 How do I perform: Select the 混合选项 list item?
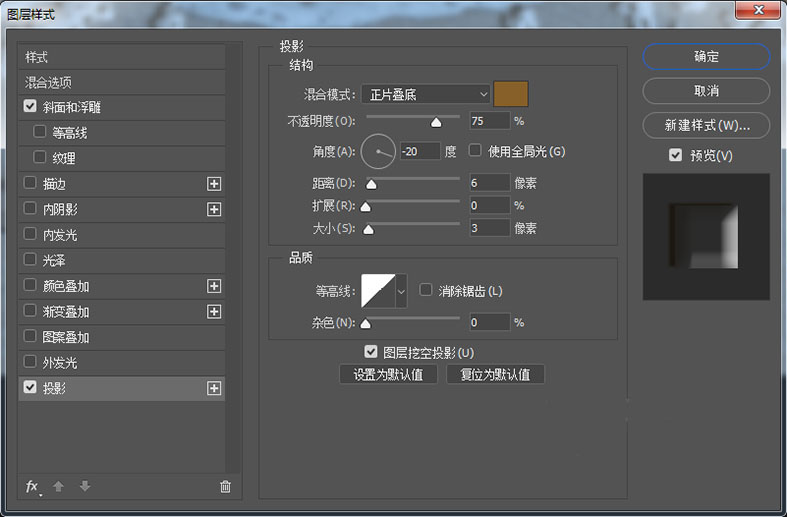(x=121, y=82)
